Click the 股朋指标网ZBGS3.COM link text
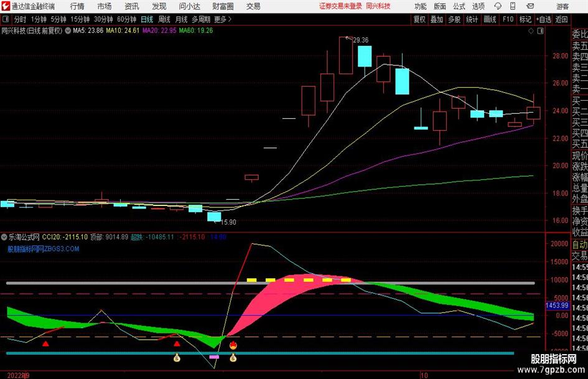588x379 pixels. coord(43,249)
